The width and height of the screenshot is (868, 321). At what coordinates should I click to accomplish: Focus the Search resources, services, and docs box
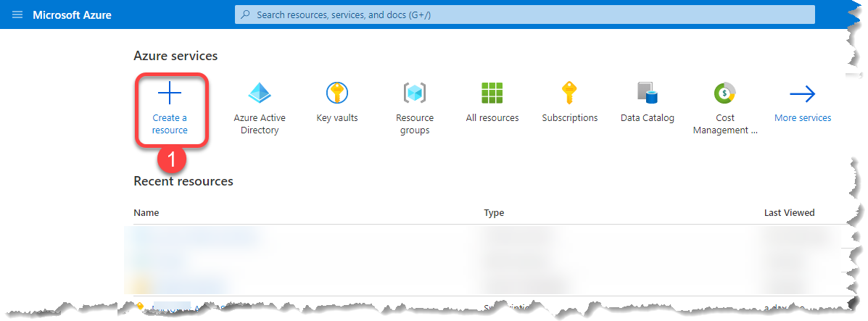click(x=525, y=15)
